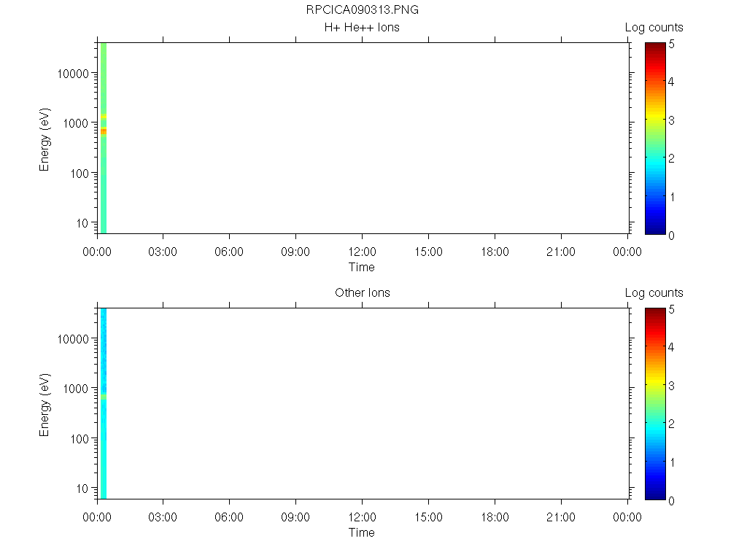Select the 'Other Ions' plot title
Viewport: 747px width, 560px height.
pyautogui.click(x=362, y=293)
